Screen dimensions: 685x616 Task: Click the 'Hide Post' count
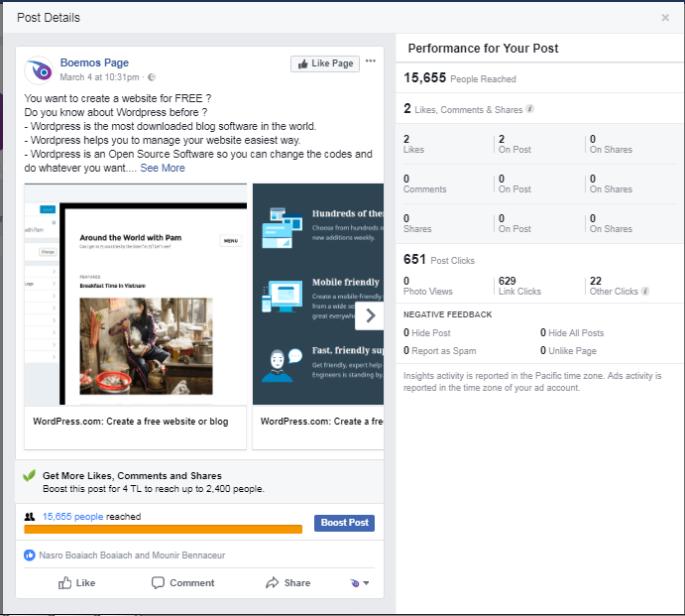427,332
